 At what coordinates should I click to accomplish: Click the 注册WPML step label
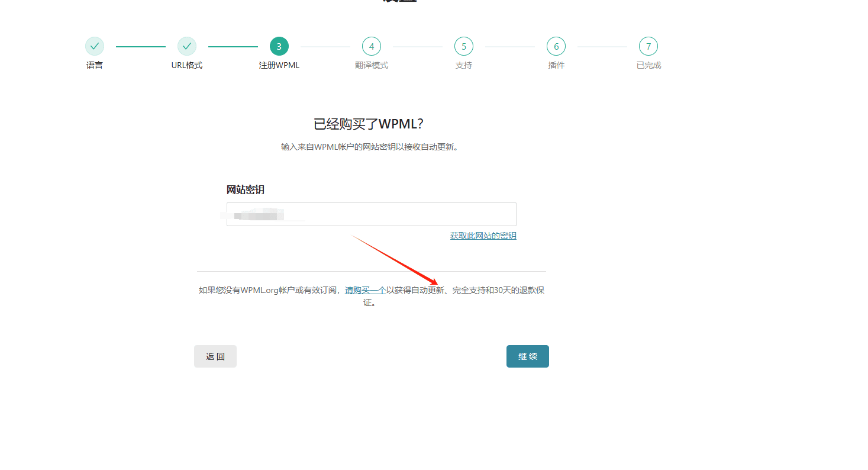pyautogui.click(x=279, y=65)
